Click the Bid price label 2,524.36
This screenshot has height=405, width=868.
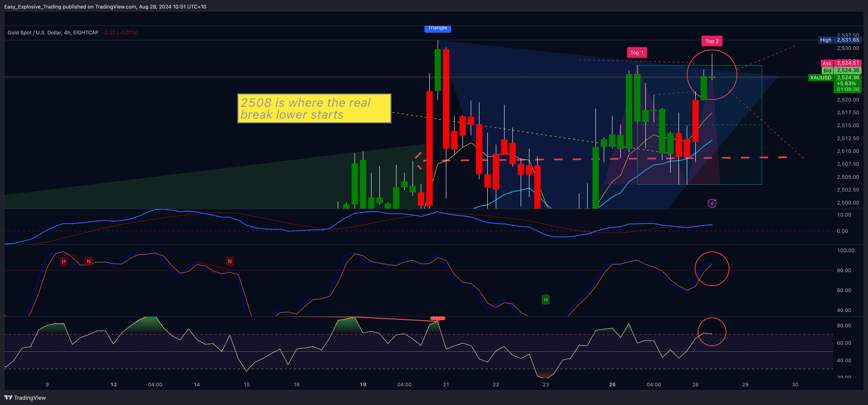coord(841,70)
